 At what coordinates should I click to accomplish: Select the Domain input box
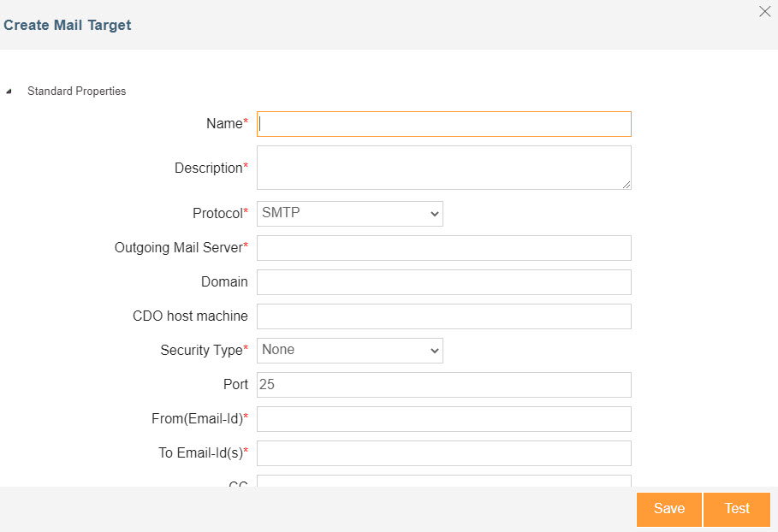[x=443, y=282]
